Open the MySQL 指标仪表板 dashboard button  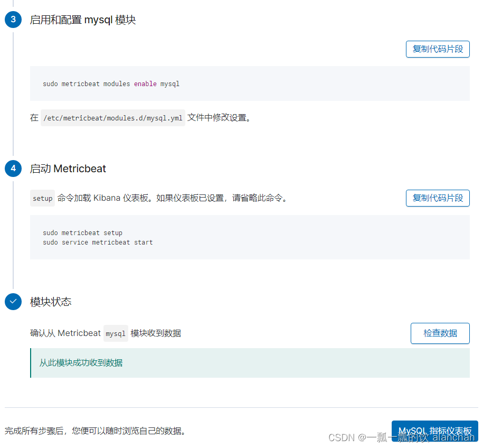pyautogui.click(x=434, y=431)
